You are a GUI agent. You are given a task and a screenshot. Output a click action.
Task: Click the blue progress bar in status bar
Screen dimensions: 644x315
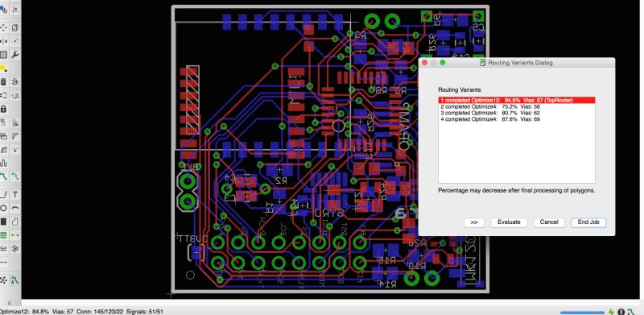(x=583, y=313)
